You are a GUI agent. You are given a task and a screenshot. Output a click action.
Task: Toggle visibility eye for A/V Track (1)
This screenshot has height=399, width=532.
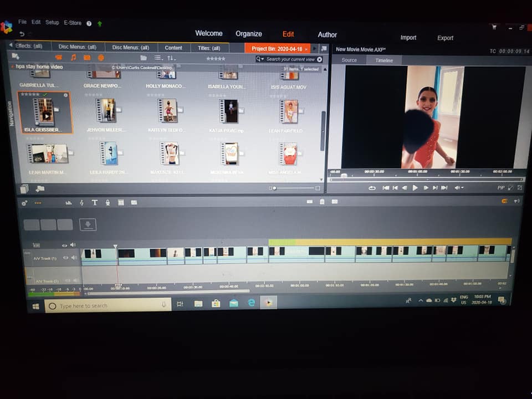(65, 258)
